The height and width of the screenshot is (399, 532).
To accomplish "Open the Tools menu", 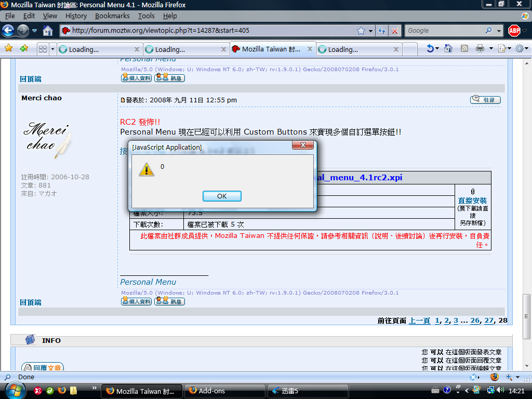I will click(146, 16).
